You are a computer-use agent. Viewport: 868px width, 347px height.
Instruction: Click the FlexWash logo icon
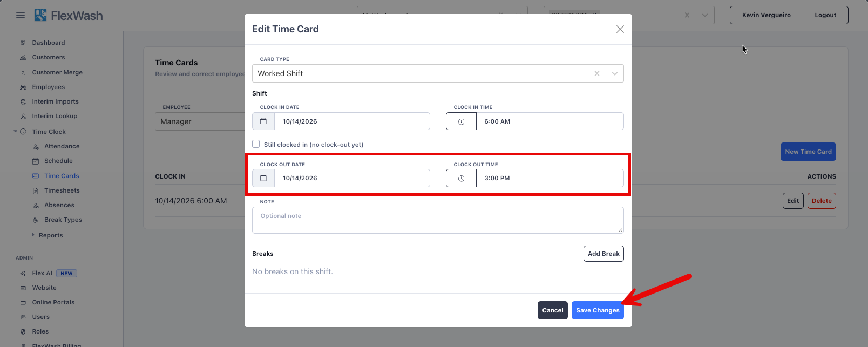[x=40, y=16]
